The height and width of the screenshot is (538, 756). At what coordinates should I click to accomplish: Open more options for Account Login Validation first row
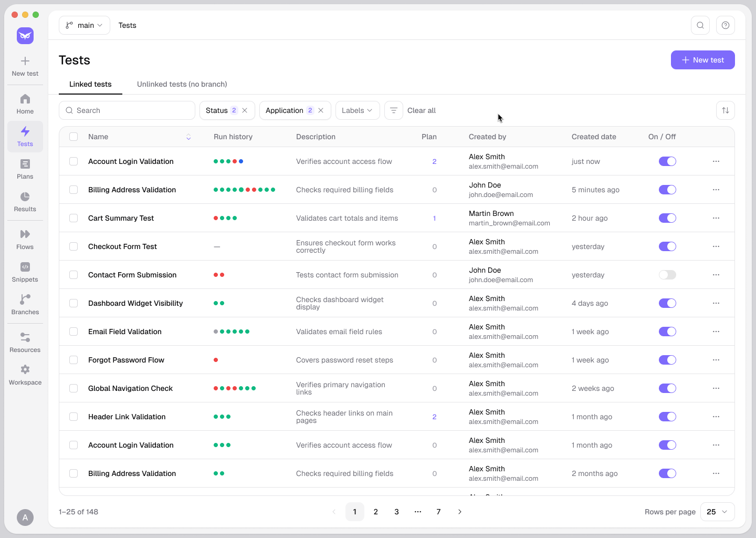716,161
